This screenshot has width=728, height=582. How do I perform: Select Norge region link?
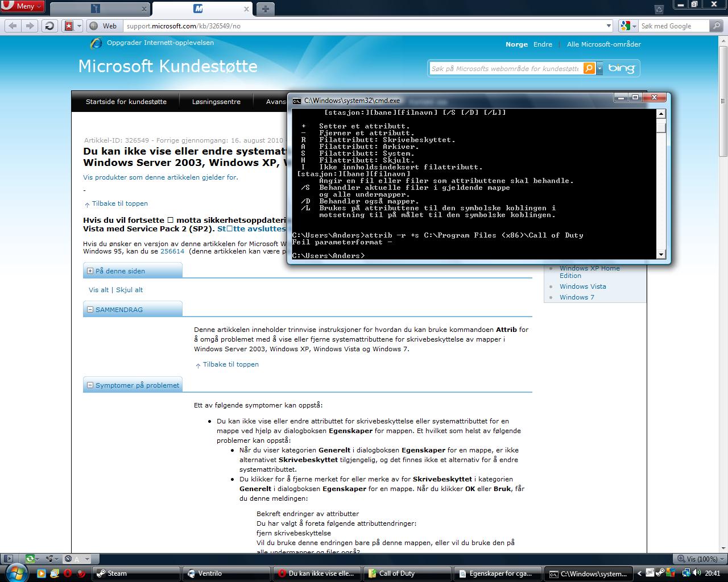516,44
